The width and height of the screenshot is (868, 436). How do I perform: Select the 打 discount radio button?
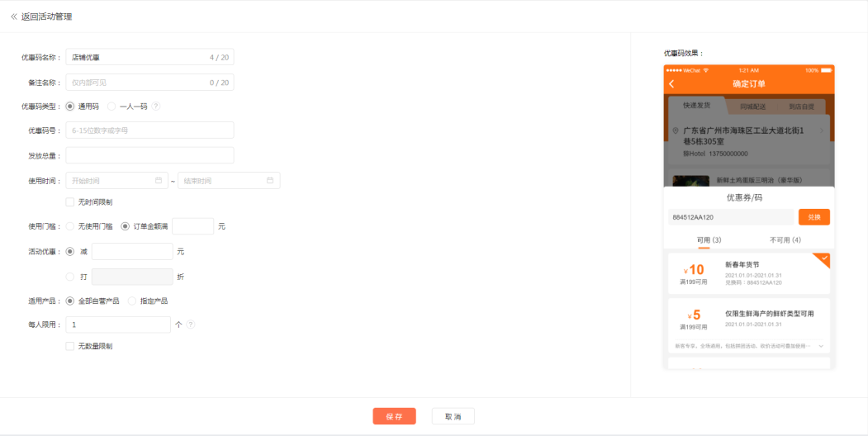click(69, 277)
